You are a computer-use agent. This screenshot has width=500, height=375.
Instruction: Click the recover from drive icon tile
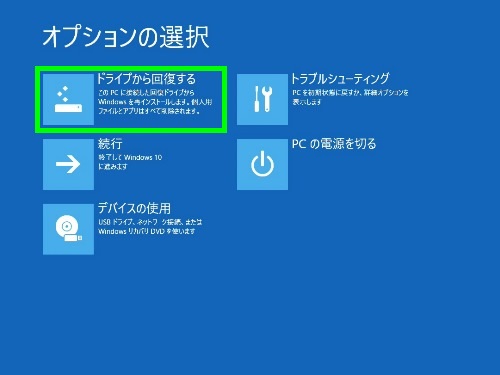68,99
